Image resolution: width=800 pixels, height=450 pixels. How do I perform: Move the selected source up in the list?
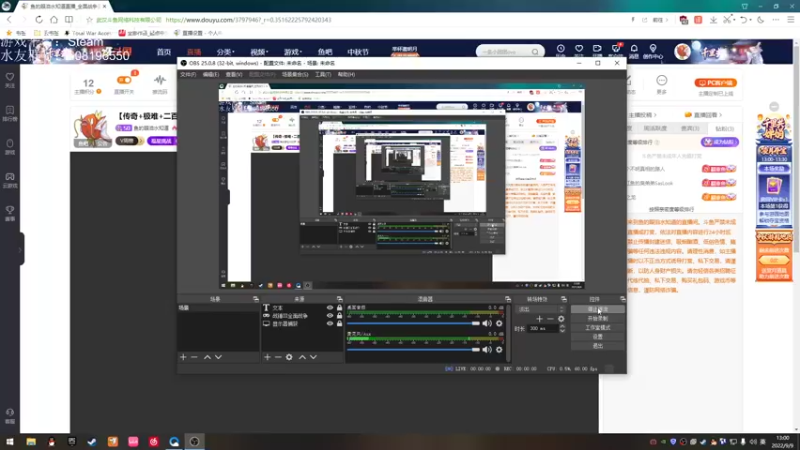[x=302, y=357]
